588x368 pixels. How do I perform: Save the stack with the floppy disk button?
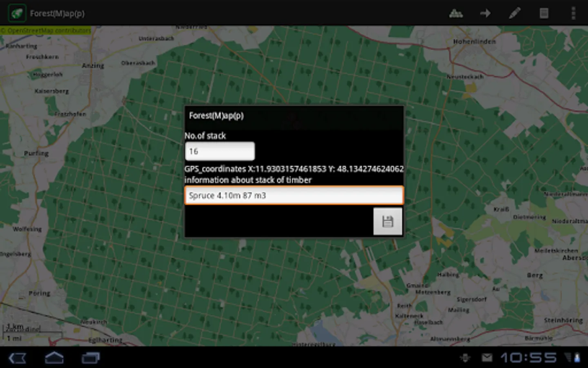388,222
